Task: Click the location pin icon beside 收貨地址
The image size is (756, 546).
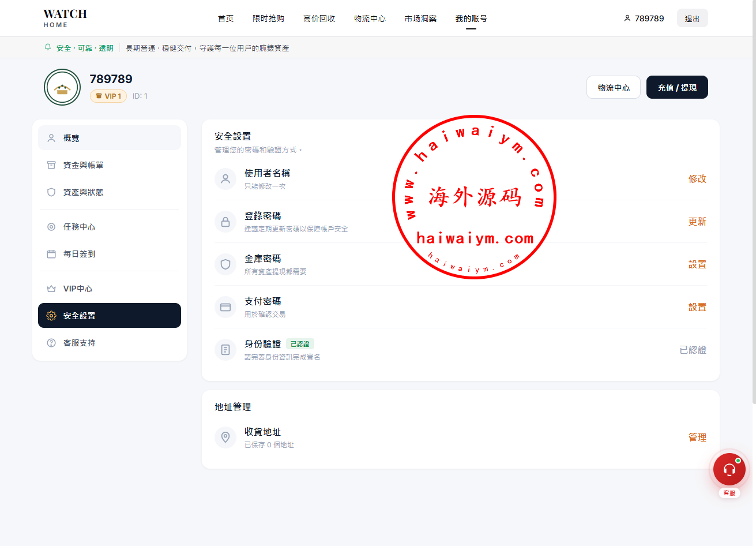Action: pyautogui.click(x=225, y=437)
